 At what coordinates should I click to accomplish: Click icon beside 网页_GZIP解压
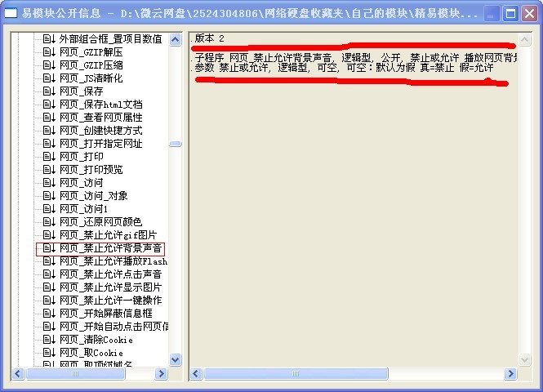[x=49, y=52]
